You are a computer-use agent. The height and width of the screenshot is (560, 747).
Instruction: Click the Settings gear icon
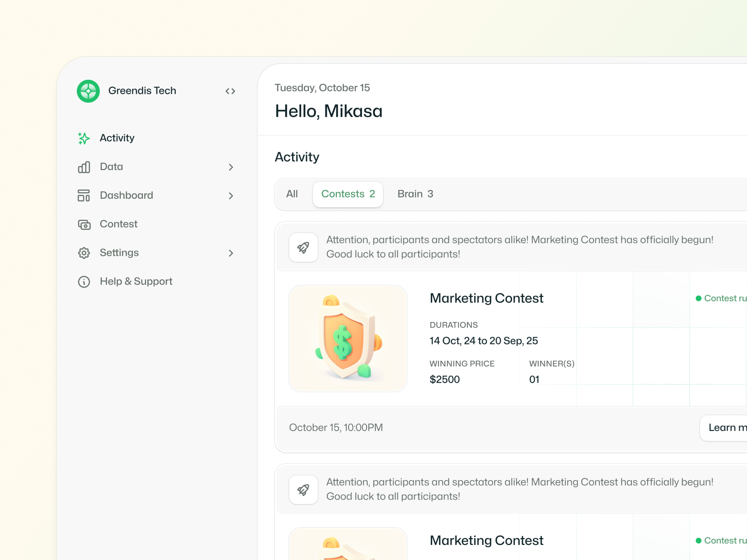84,253
